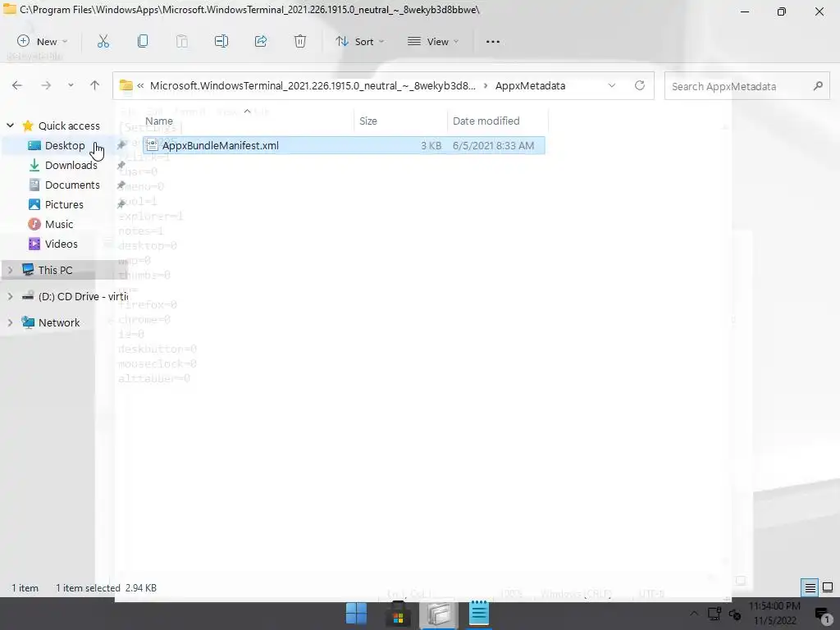This screenshot has height=630, width=840.
Task: Show hidden system tray icons
Action: pyautogui.click(x=694, y=614)
